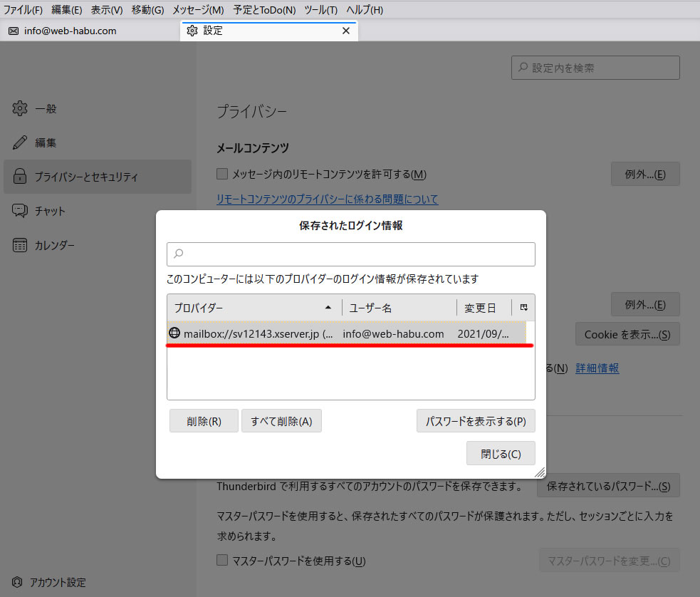The image size is (700, 597).
Task: Click the Calendar icon in sidebar
Action: (20, 245)
